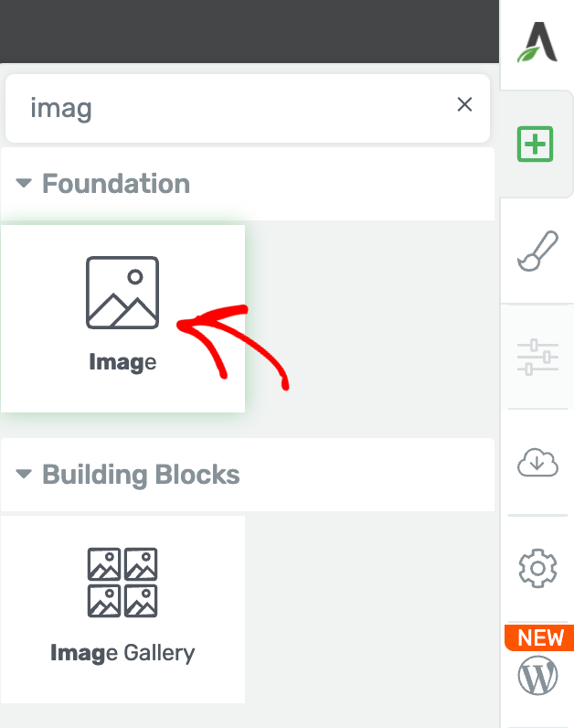The image size is (574, 728).
Task: Collapse the Foundation section arrow
Action: (24, 184)
